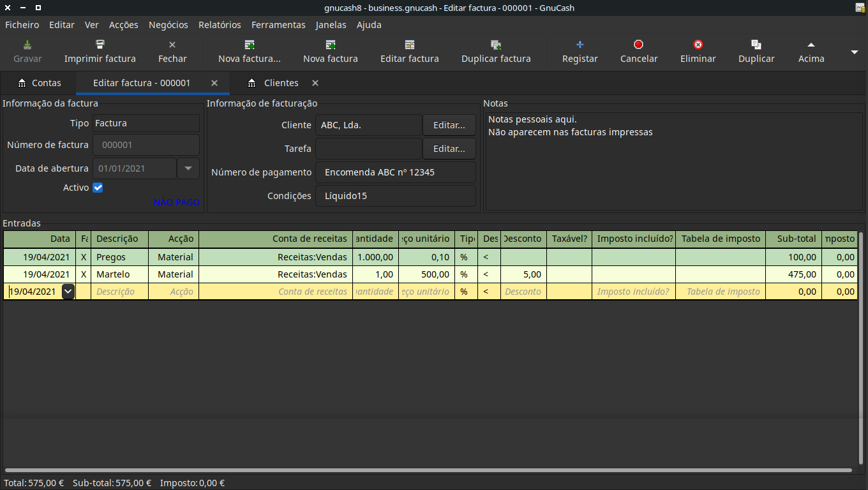Click the Tabela de imposto cell in the new row
The width and height of the screenshot is (868, 490).
click(x=721, y=292)
